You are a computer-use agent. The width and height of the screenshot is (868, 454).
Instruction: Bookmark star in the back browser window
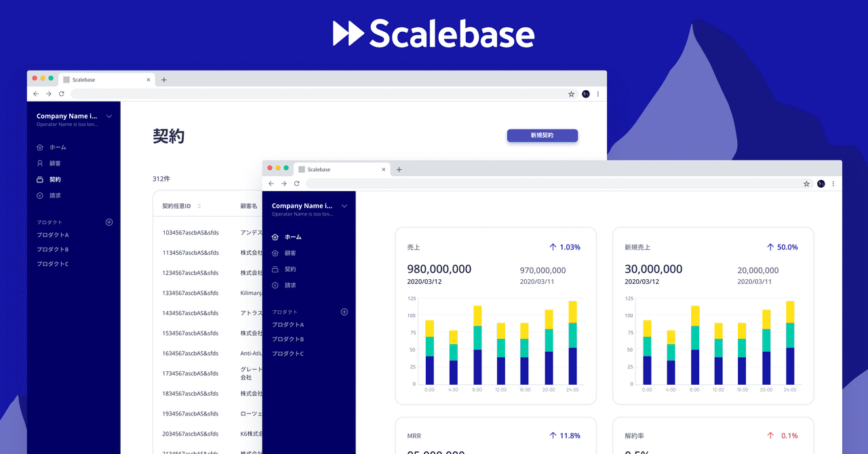pos(571,94)
